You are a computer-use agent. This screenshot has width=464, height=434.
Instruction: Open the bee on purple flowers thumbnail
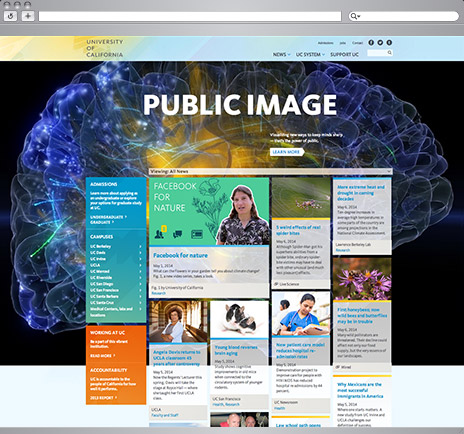click(362, 279)
